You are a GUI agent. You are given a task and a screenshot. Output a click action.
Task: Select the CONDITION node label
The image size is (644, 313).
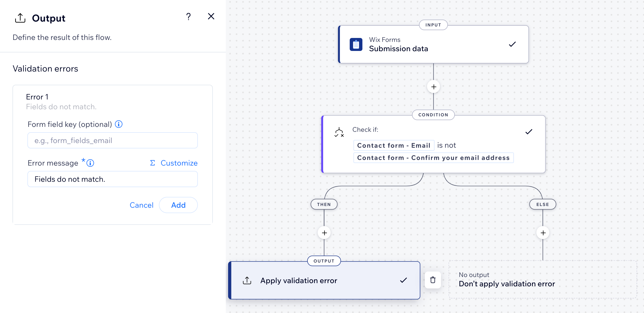point(434,115)
